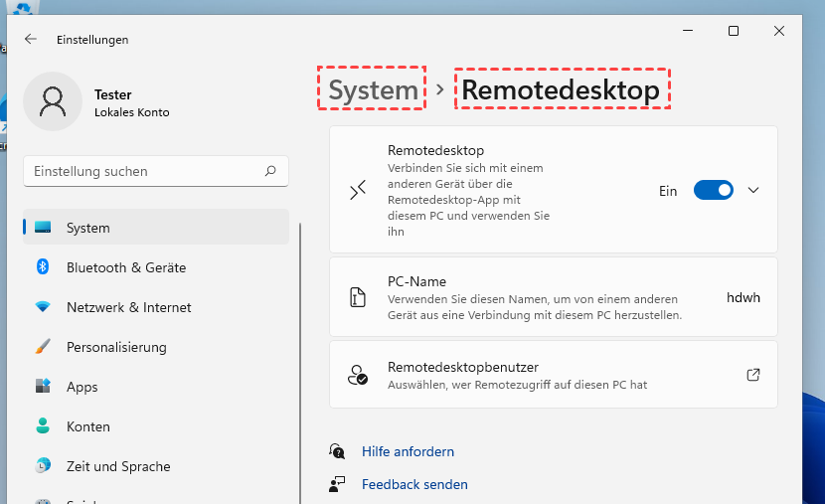825x504 pixels.
Task: Click the back arrow in Einstellungen
Action: click(31, 40)
